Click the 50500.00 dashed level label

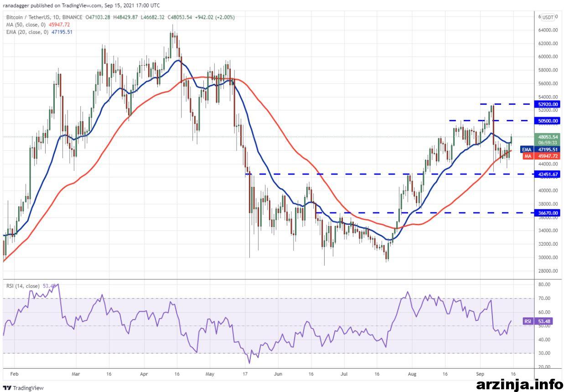[547, 120]
